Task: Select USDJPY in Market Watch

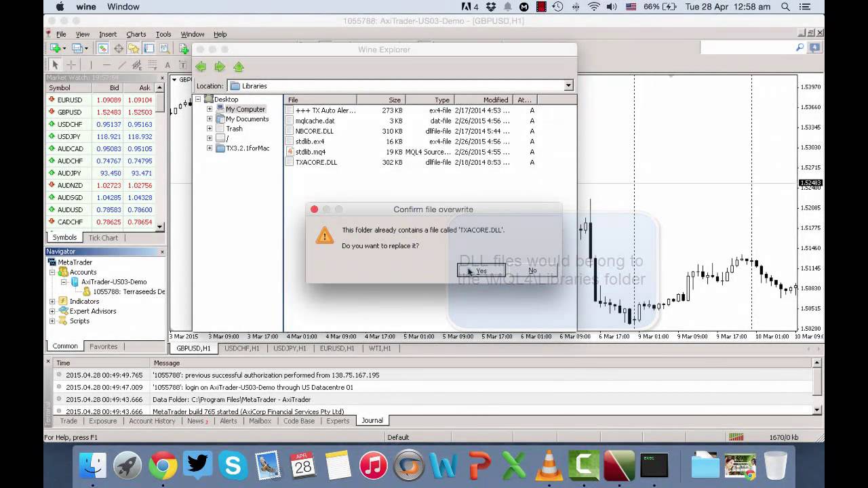Action: point(100,136)
